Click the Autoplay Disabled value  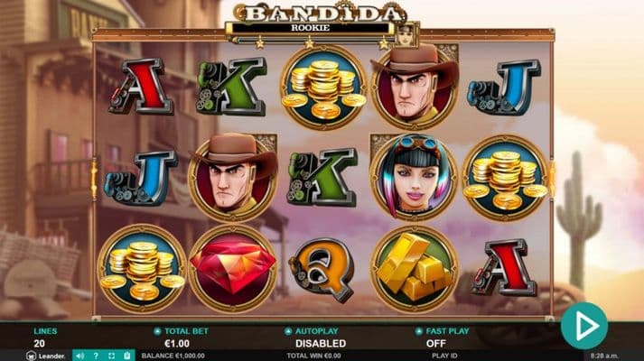[321, 343]
